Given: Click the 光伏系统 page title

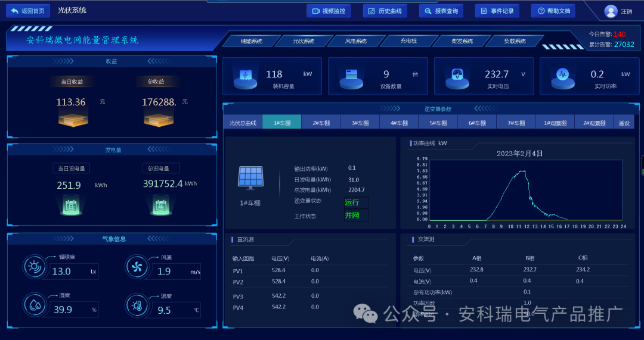Looking at the screenshot, I should 72,10.
